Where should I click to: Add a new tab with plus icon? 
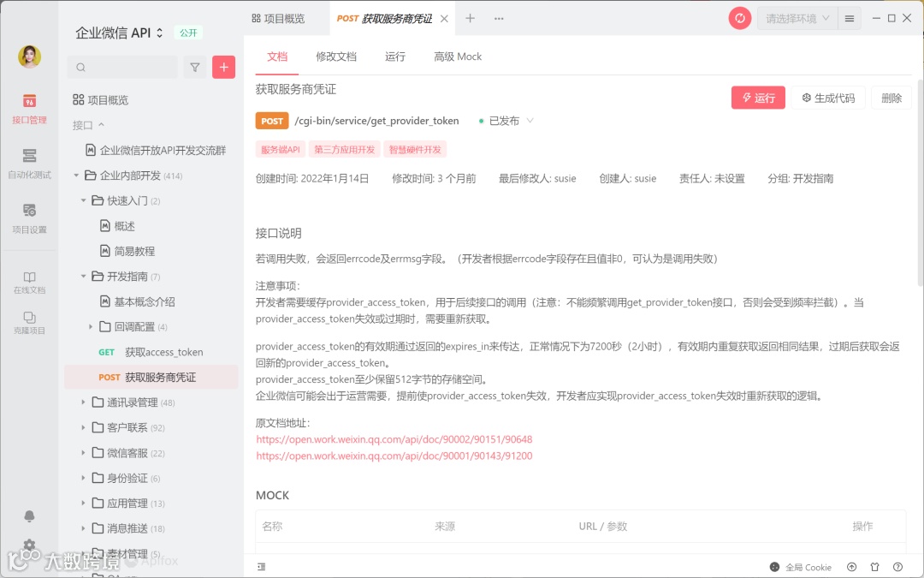tap(470, 18)
